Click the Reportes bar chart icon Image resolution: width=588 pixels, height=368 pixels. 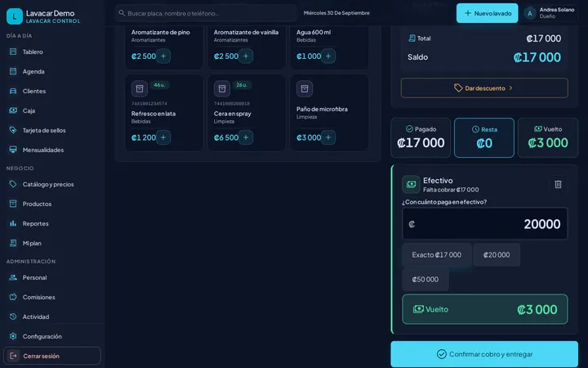(x=13, y=223)
